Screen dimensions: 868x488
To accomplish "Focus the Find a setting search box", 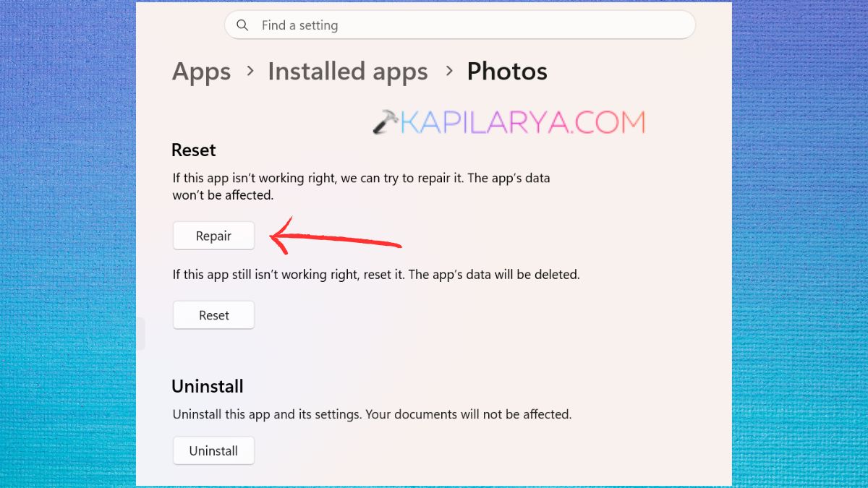I will coord(460,25).
